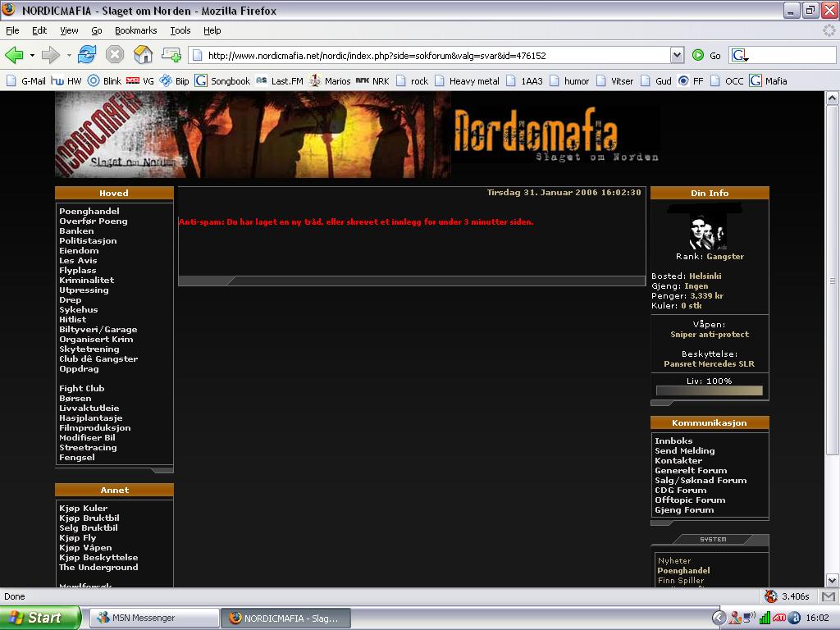Click the Nordicmafia header banner
The width and height of the screenshot is (840, 630).
tap(358, 135)
